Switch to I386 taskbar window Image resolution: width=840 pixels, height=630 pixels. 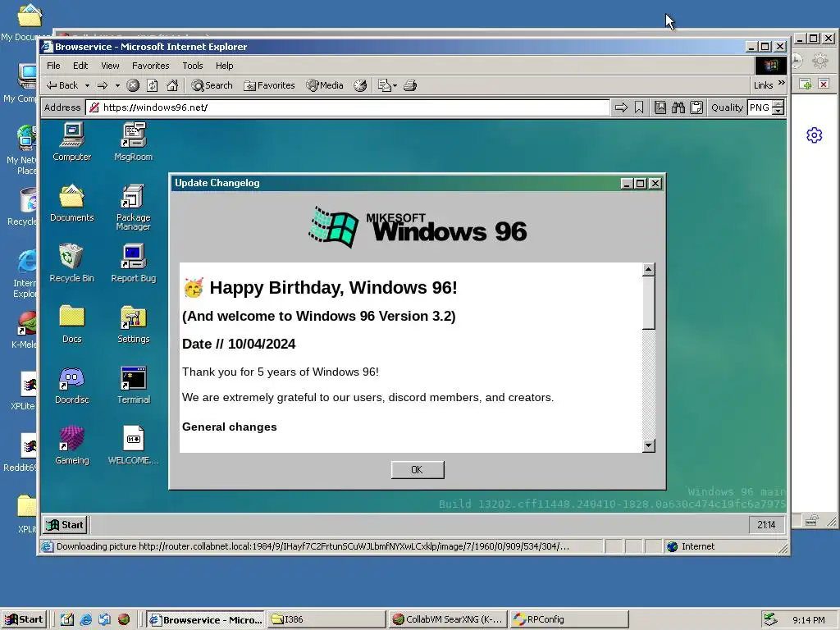click(326, 619)
